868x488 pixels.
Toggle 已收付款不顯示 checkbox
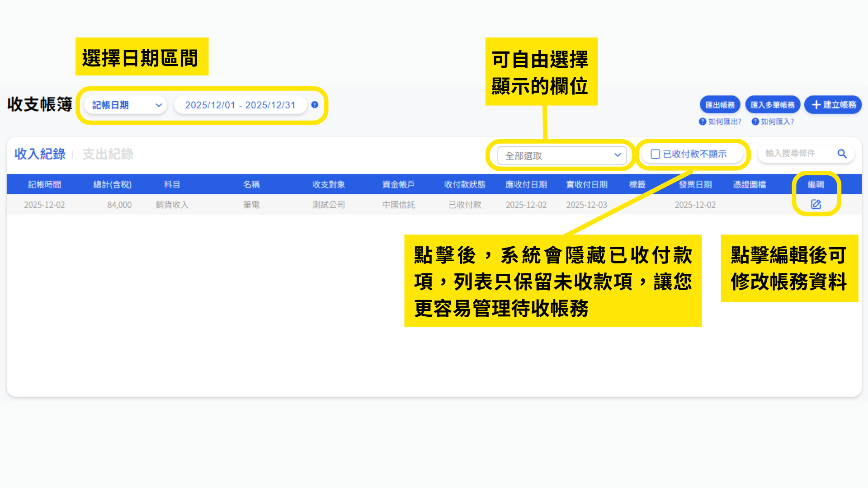[x=655, y=154]
